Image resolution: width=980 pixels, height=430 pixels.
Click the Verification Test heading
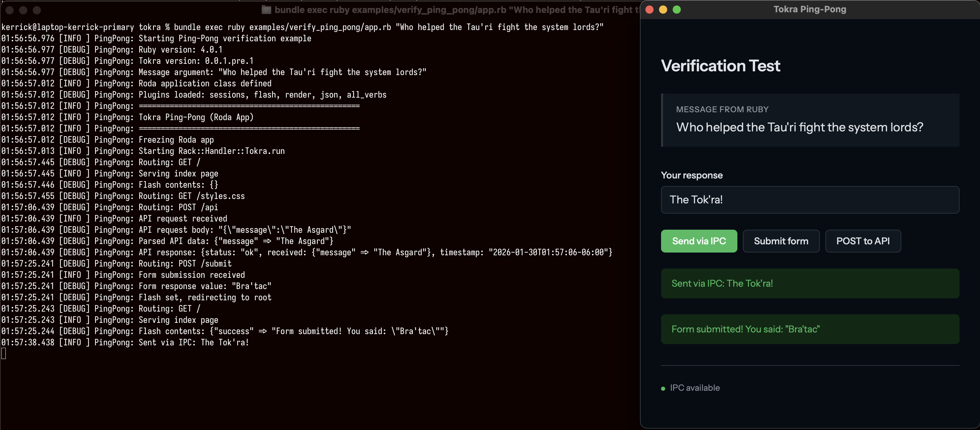[720, 66]
